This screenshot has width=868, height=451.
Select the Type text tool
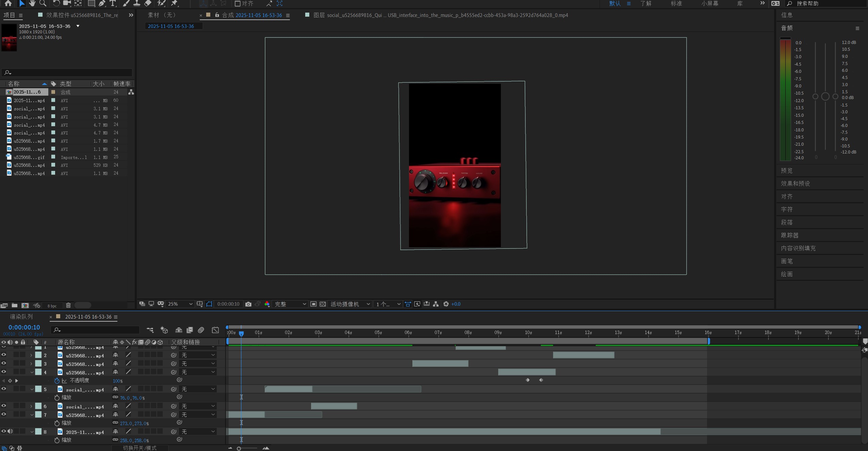pos(113,3)
